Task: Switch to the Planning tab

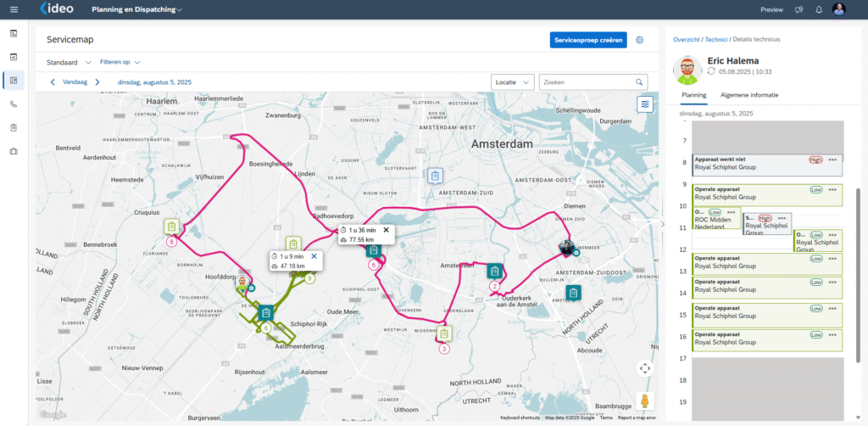Action: pos(694,95)
